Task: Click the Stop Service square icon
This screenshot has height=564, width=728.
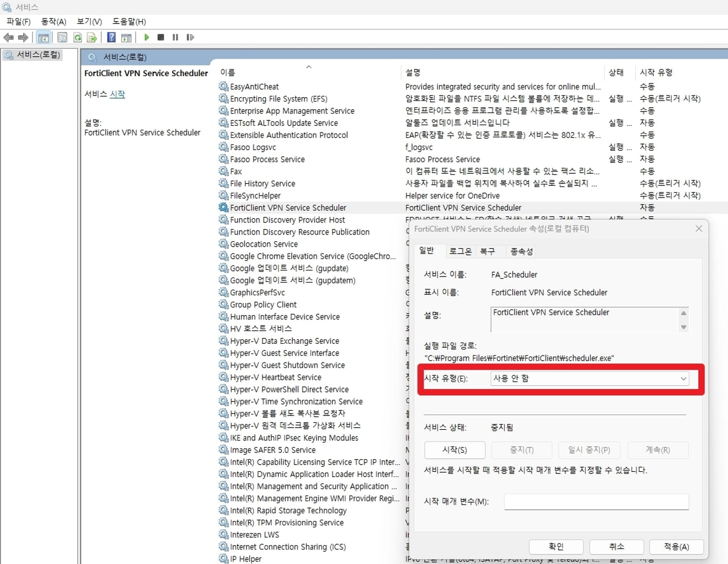Action: coord(160,38)
